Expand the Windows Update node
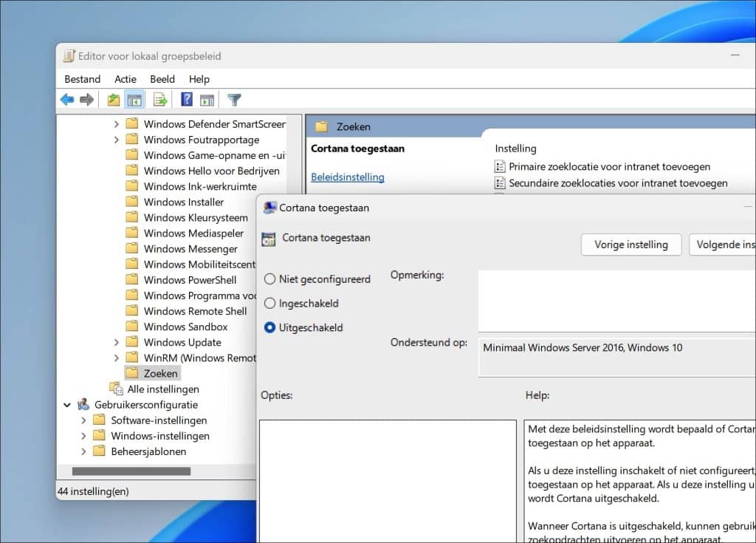 116,342
